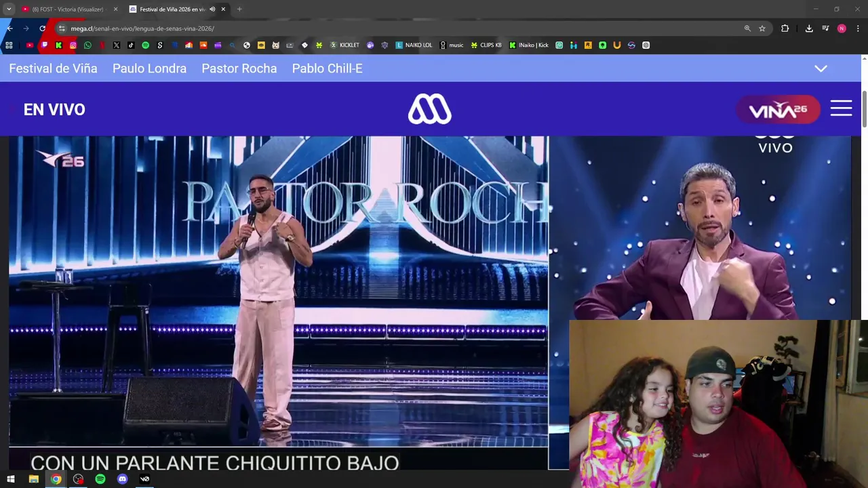Image resolution: width=868 pixels, height=488 pixels.
Task: Open the WhatsApp bookmark icon
Action: point(87,45)
